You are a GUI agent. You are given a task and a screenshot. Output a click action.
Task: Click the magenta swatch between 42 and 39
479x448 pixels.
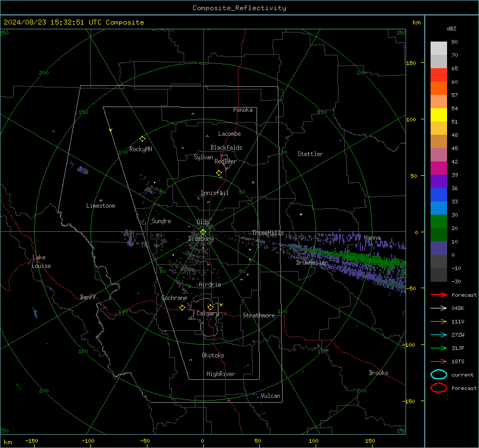(x=439, y=168)
